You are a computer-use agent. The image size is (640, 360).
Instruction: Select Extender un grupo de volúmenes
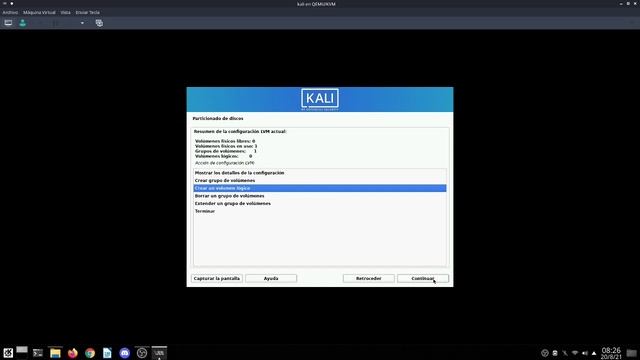tap(320, 203)
